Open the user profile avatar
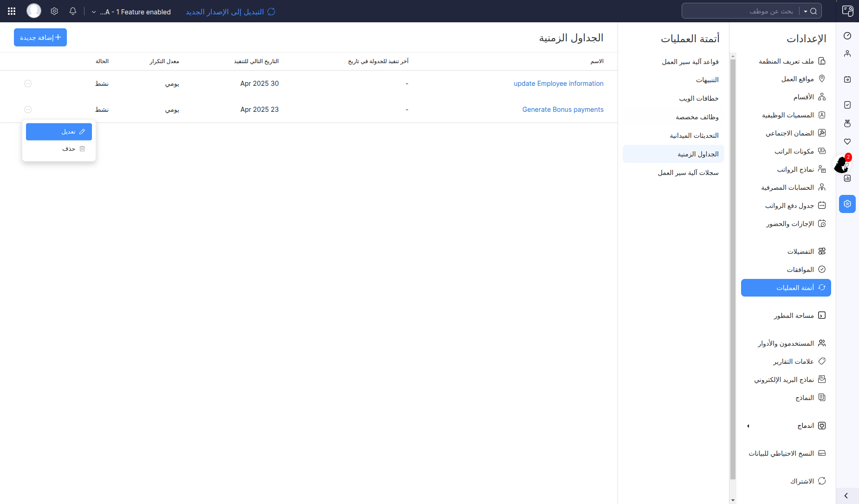 pyautogui.click(x=33, y=11)
